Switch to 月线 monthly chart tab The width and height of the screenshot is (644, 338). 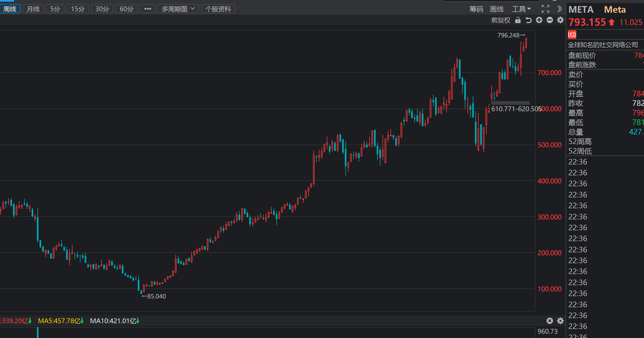(x=33, y=9)
